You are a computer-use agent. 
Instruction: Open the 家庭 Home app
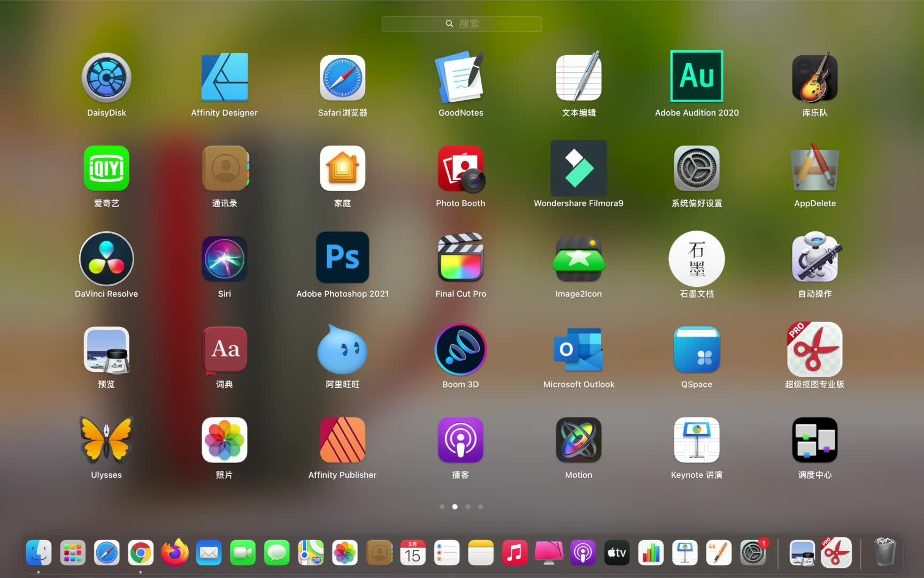click(343, 168)
